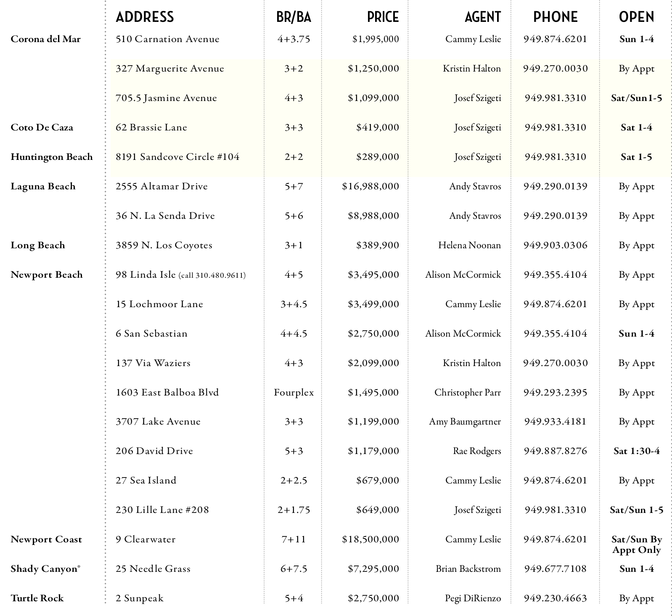Open the 1603 East Balboa Blvd listing
672x616 pixels.
pos(167,393)
